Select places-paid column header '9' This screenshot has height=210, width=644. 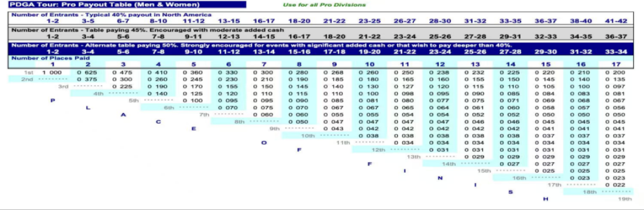coord(334,64)
